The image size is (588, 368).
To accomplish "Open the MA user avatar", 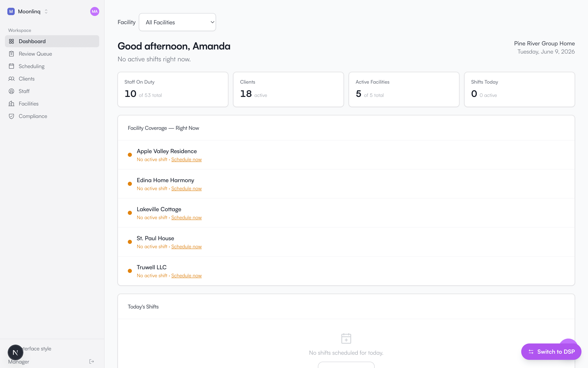I will (x=95, y=11).
